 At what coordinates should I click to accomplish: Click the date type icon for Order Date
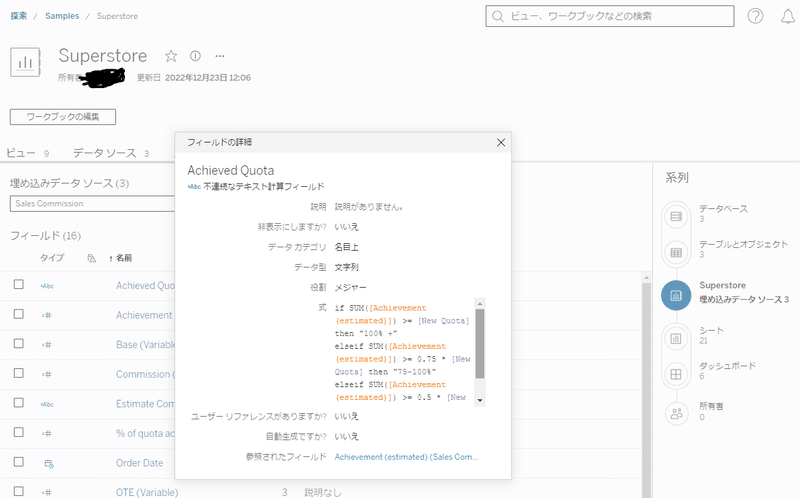tap(49, 464)
